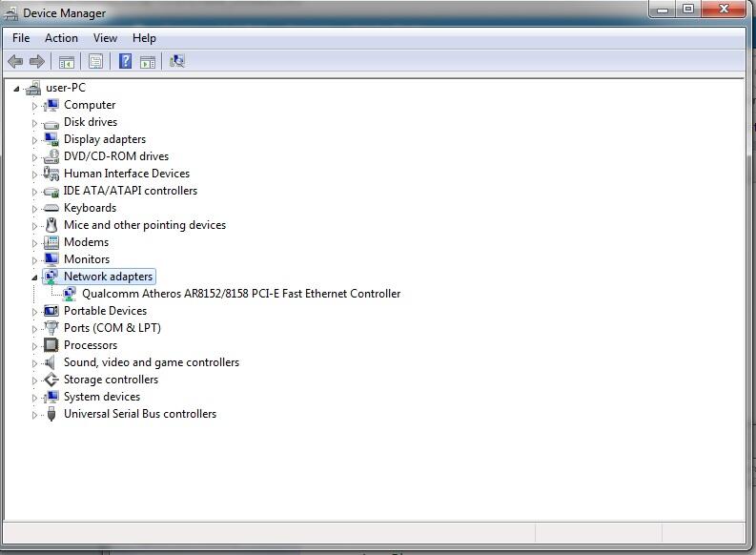Expand the Display adapters arrow
756x555 pixels.
(34, 140)
